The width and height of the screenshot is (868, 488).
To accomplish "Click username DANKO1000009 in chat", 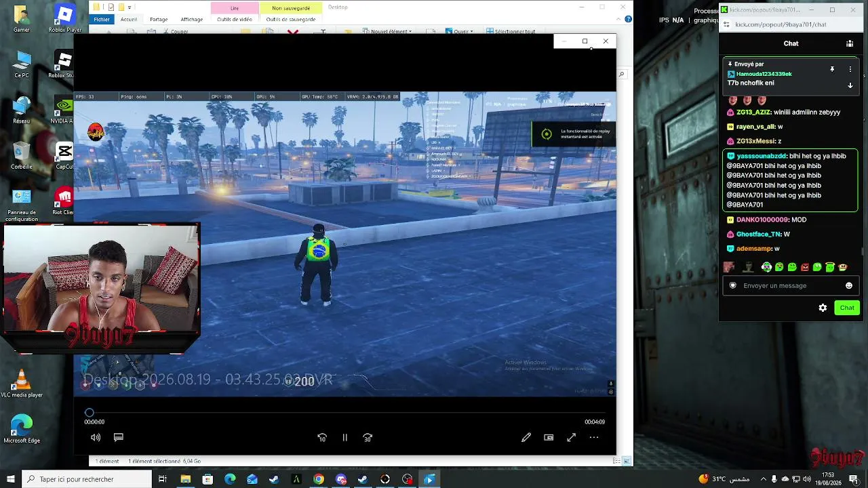I will [x=762, y=220].
